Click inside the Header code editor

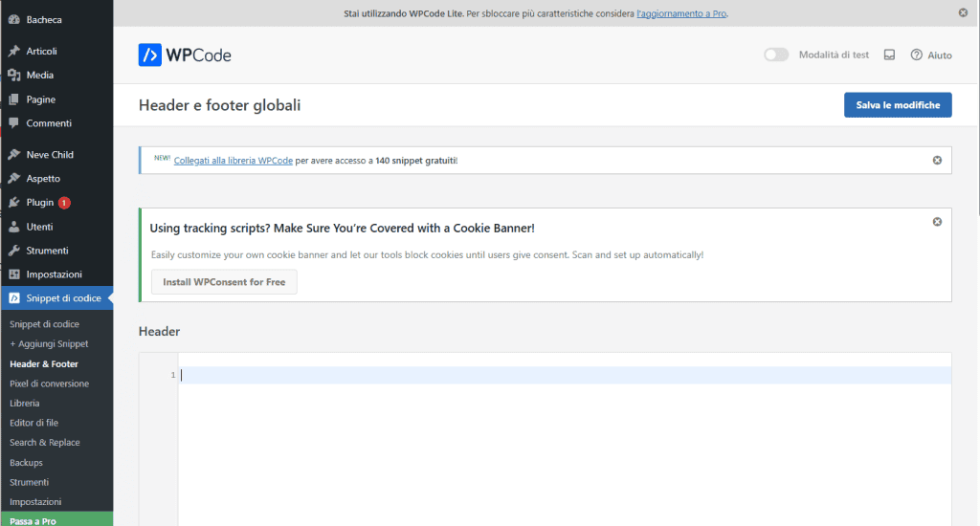pos(565,439)
